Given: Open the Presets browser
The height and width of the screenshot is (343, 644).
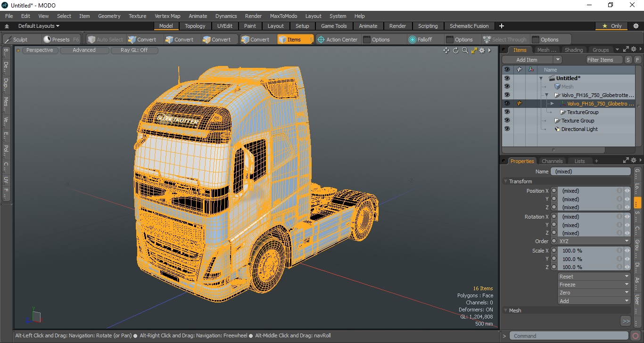Looking at the screenshot, I should click(61, 40).
